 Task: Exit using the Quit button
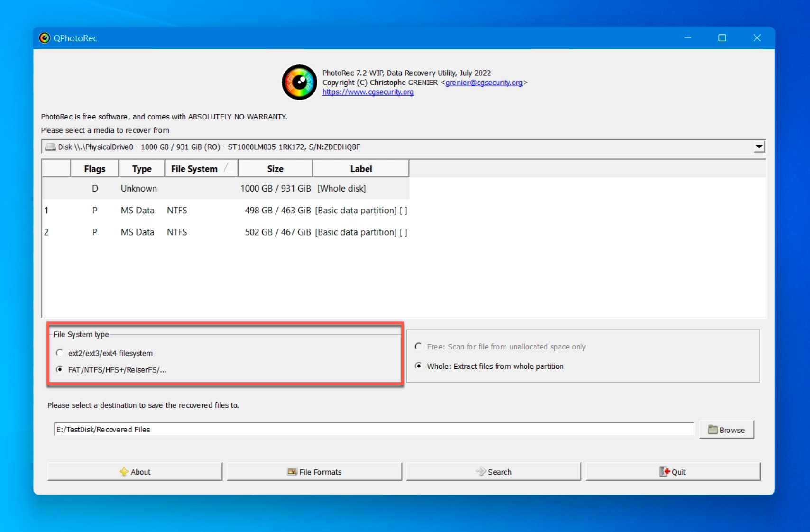point(673,472)
